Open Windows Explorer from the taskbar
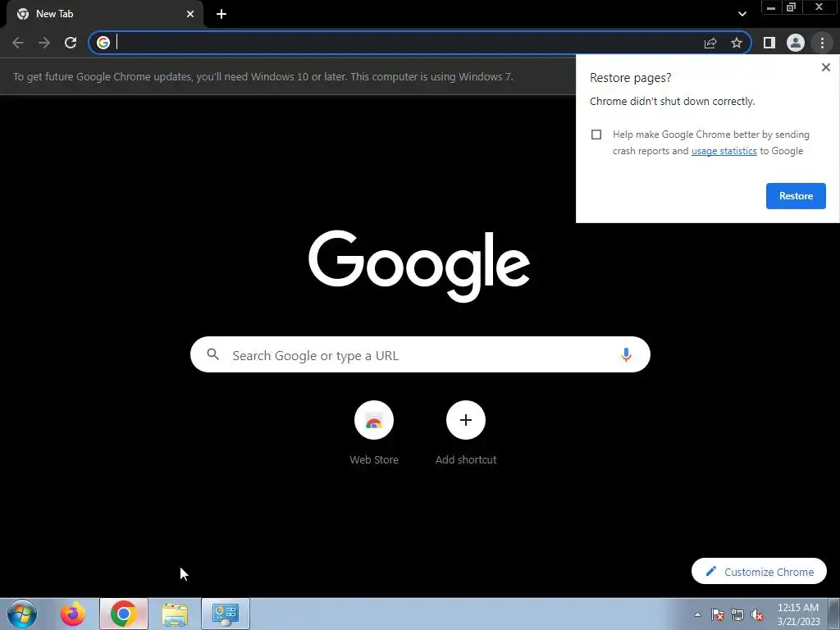The width and height of the screenshot is (840, 630). tap(175, 614)
